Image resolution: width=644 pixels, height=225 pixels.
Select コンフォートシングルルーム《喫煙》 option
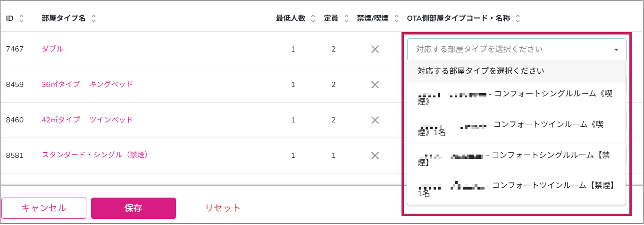tap(517, 98)
